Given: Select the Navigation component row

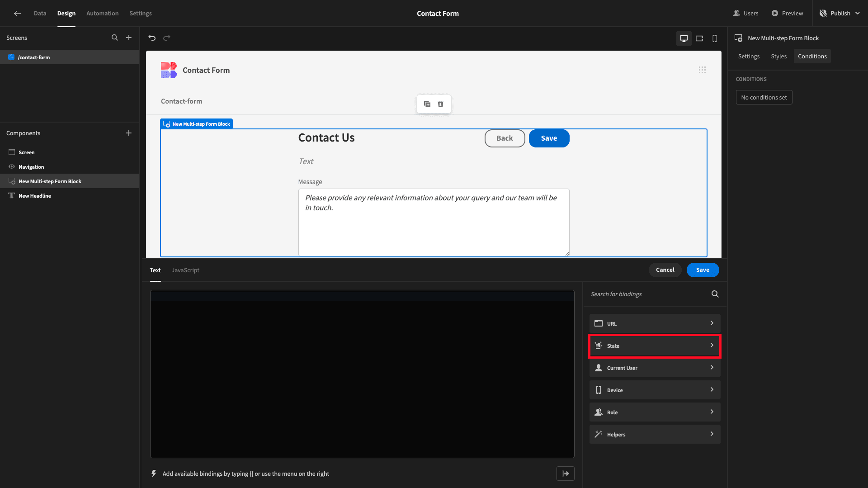Looking at the screenshot, I should [x=70, y=167].
